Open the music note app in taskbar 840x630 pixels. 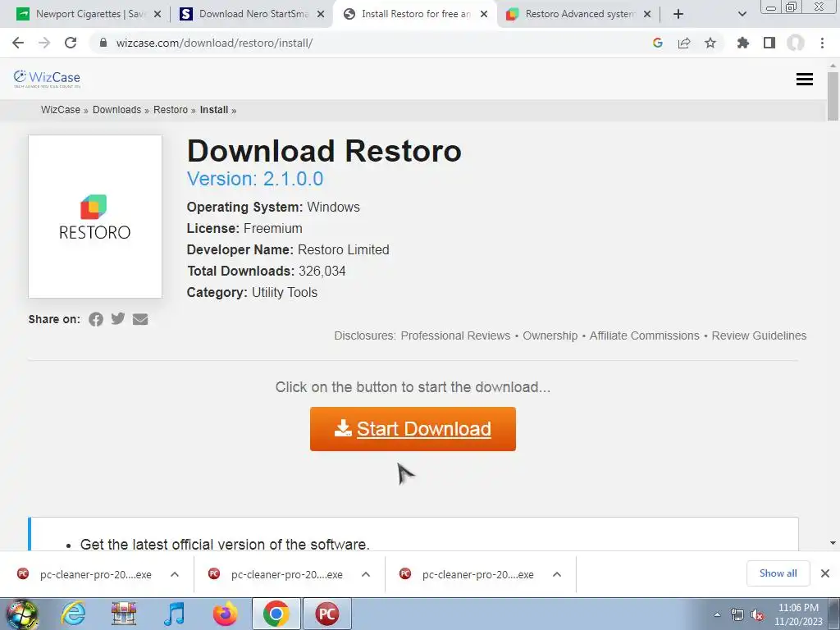(175, 614)
